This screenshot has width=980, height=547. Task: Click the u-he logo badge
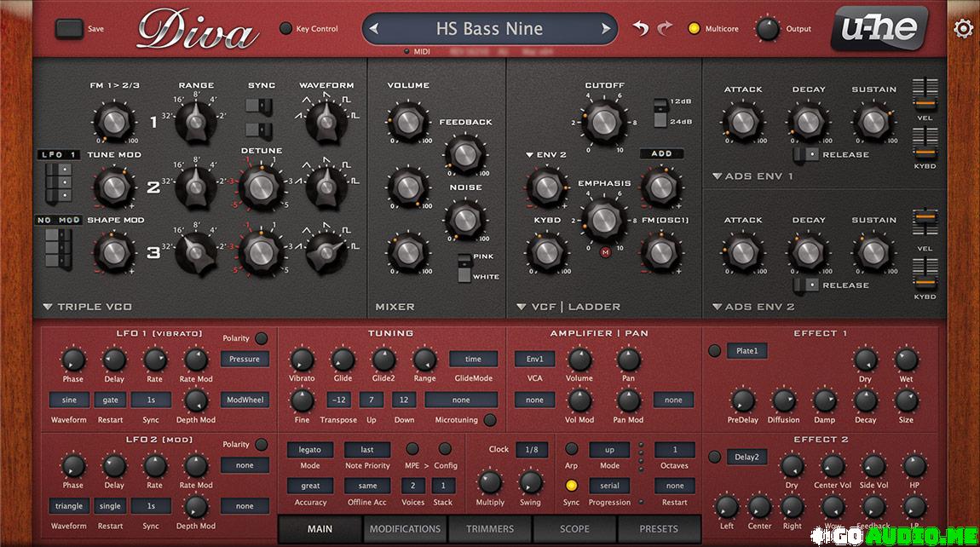[879, 28]
